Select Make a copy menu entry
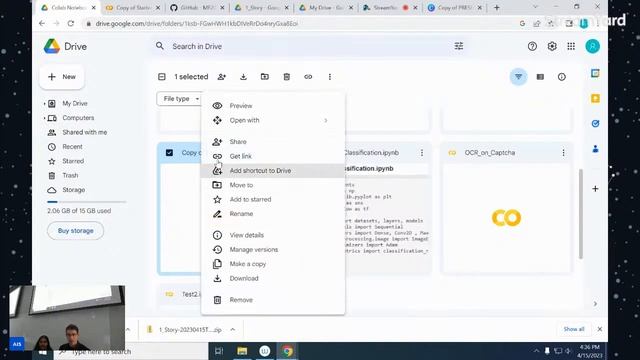Screen dimensions: 640x360 coord(273,264)
